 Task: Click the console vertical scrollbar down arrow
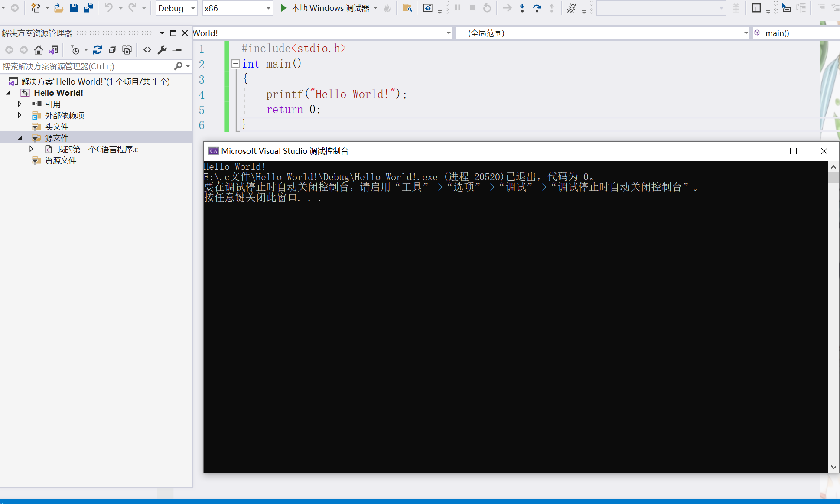point(833,467)
